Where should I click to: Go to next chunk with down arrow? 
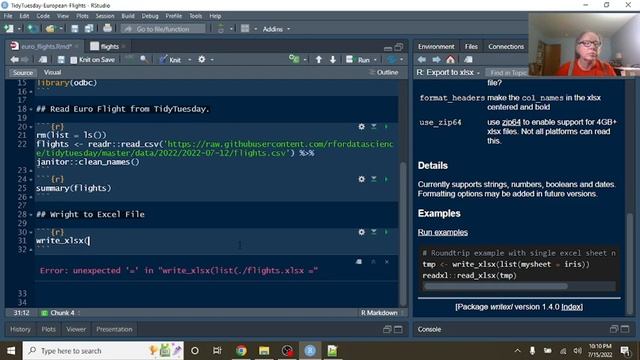[x=333, y=60]
